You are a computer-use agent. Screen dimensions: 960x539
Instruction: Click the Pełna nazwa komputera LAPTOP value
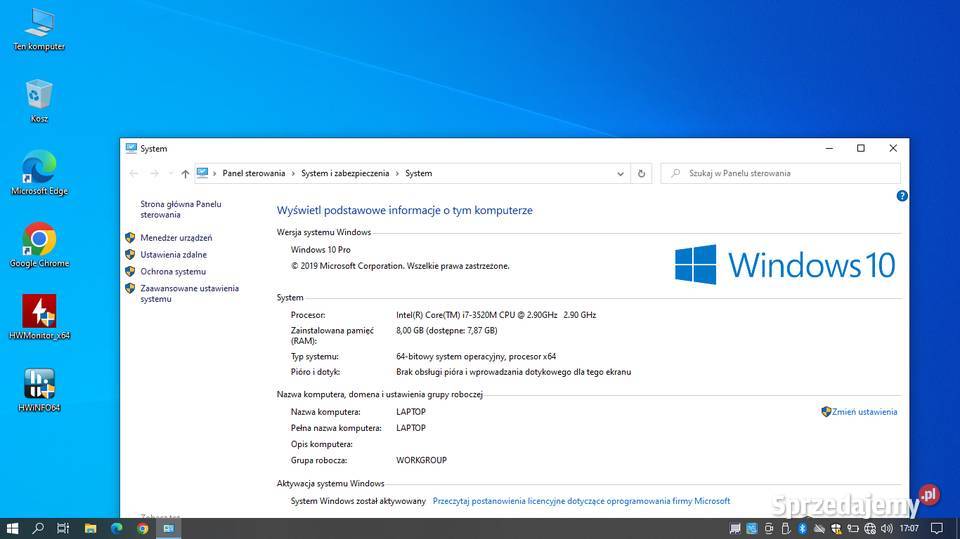point(410,428)
